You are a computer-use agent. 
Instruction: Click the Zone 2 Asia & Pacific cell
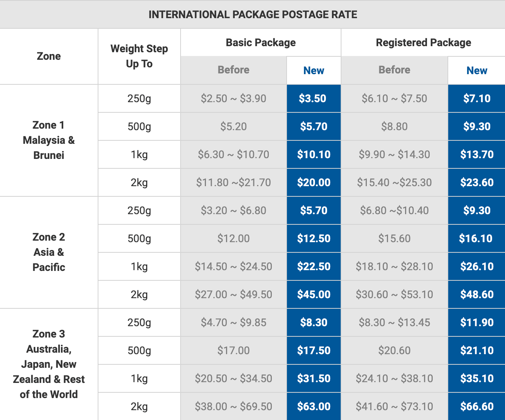49,252
